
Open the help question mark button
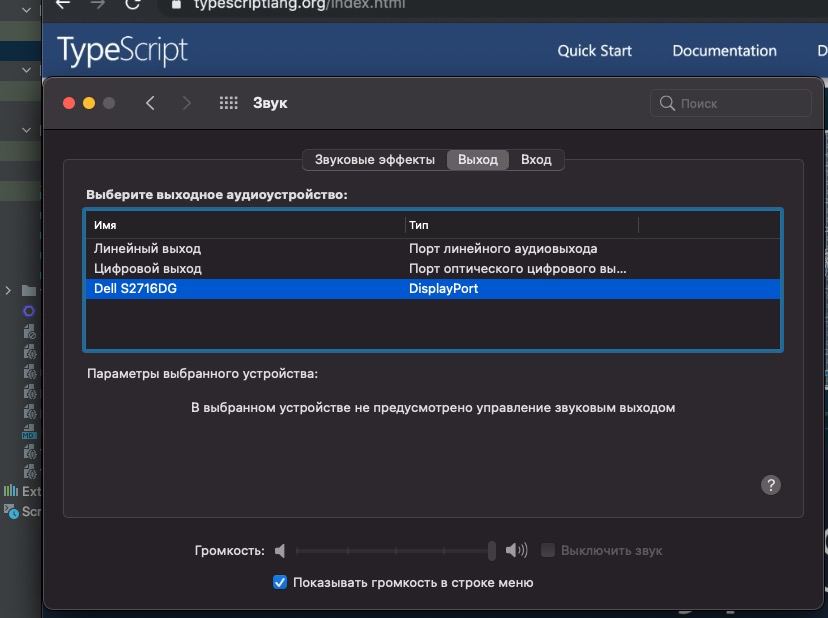tap(771, 485)
